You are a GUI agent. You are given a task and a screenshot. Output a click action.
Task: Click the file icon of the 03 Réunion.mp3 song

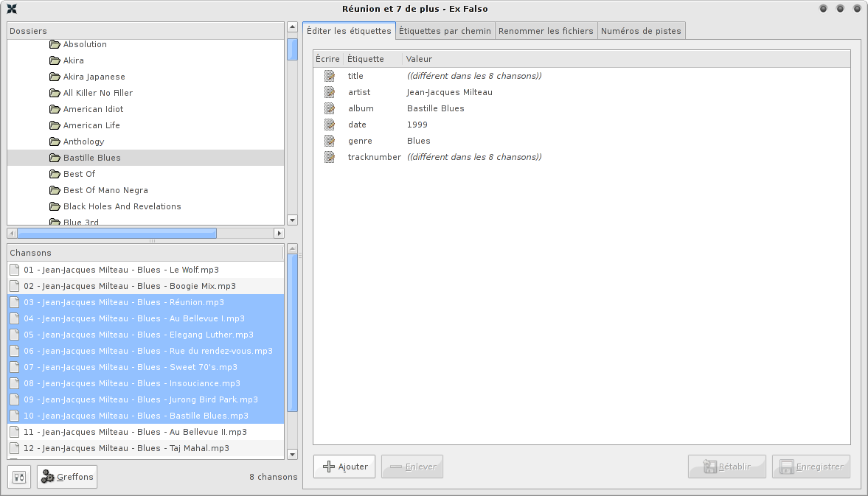click(15, 302)
